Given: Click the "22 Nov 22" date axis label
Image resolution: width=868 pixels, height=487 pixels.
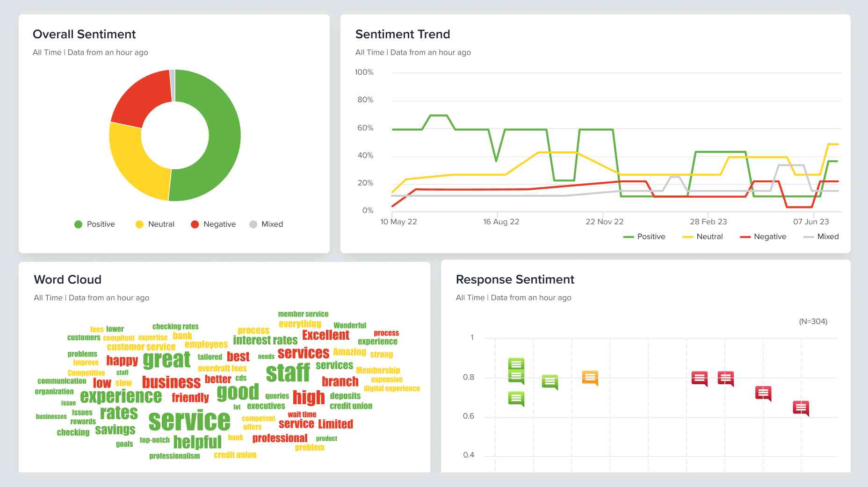Looking at the screenshot, I should (604, 222).
